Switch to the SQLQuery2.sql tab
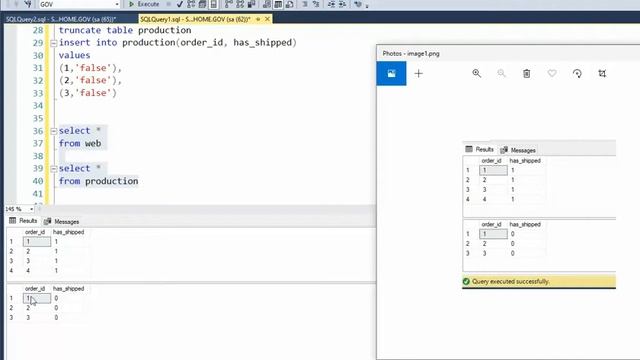 pos(61,19)
